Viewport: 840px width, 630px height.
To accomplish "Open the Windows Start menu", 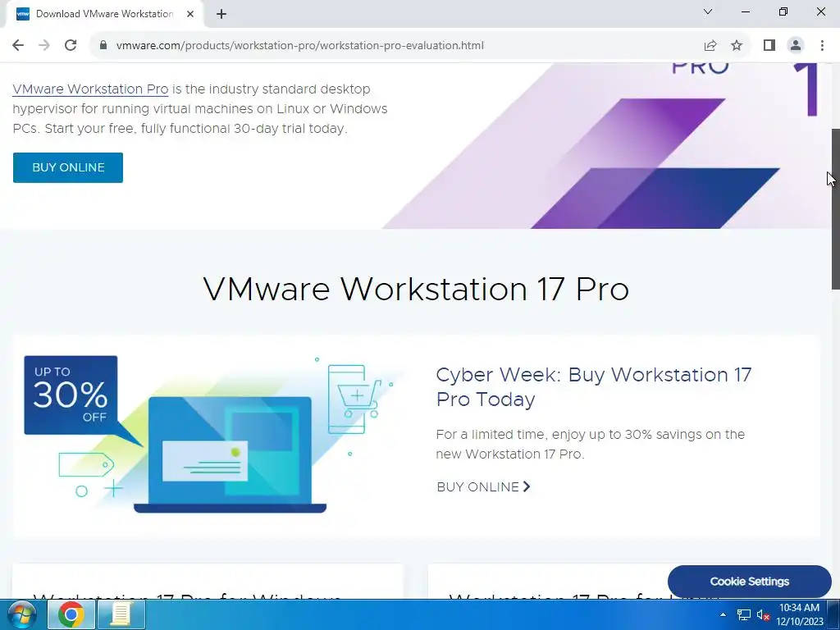I will click(x=21, y=614).
